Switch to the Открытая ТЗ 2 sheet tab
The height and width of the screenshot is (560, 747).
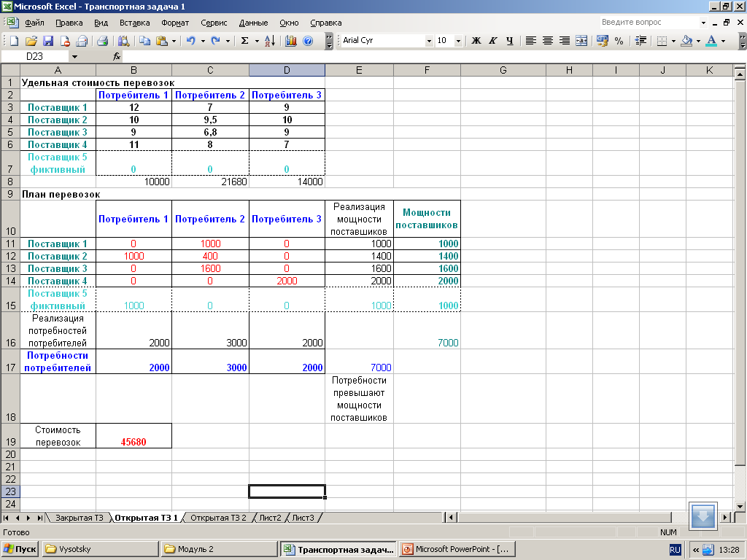pos(218,518)
